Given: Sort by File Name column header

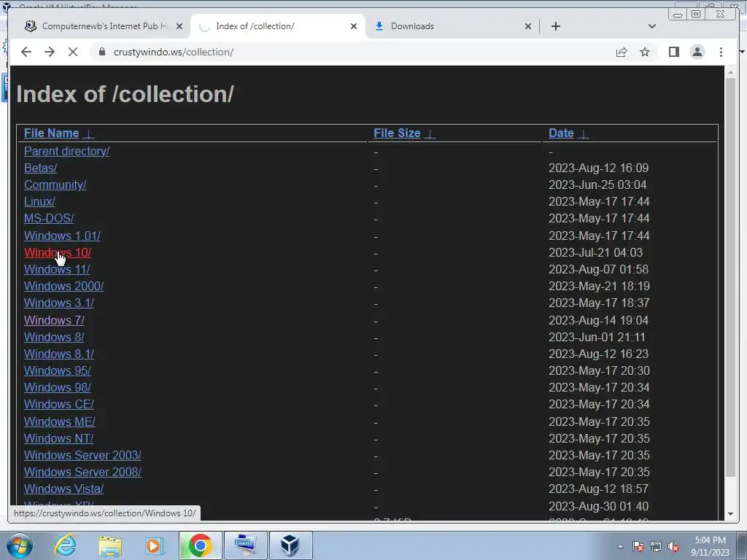Looking at the screenshot, I should (x=52, y=133).
